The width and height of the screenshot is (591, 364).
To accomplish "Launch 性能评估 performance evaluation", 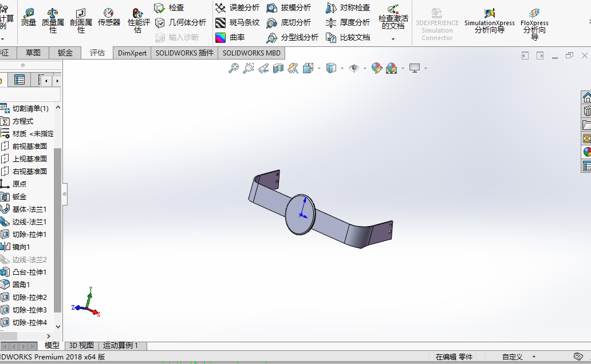I will [x=139, y=21].
